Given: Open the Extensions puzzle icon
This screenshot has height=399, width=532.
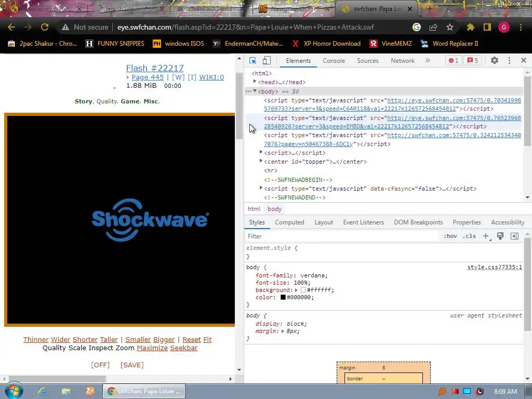Looking at the screenshot, I should coord(471,27).
